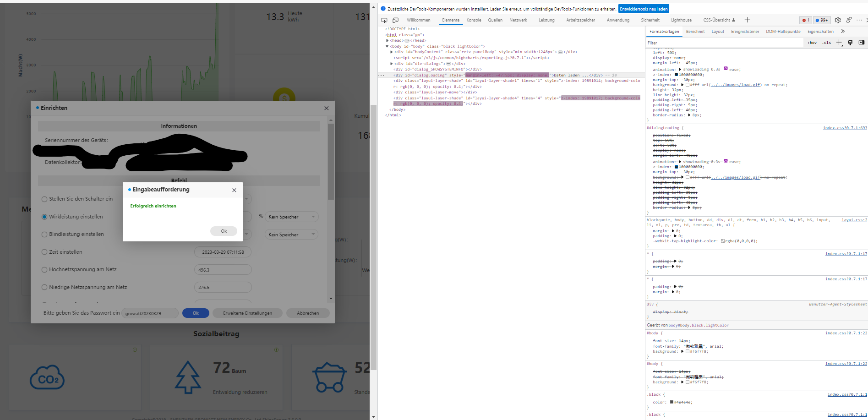Select 'Blindleistung einstellen' radio button
Viewport: 868px width, 420px height.
44,235
